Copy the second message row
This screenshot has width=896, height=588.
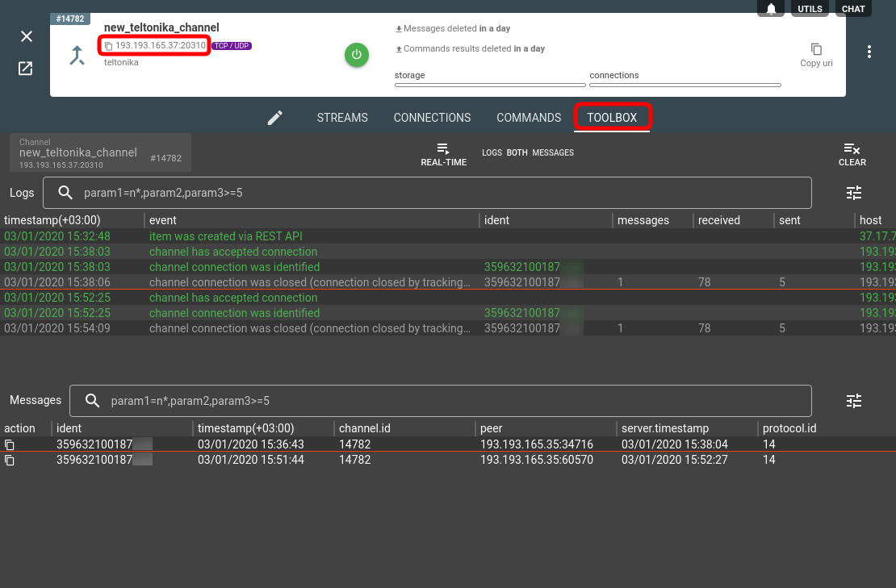(10, 460)
